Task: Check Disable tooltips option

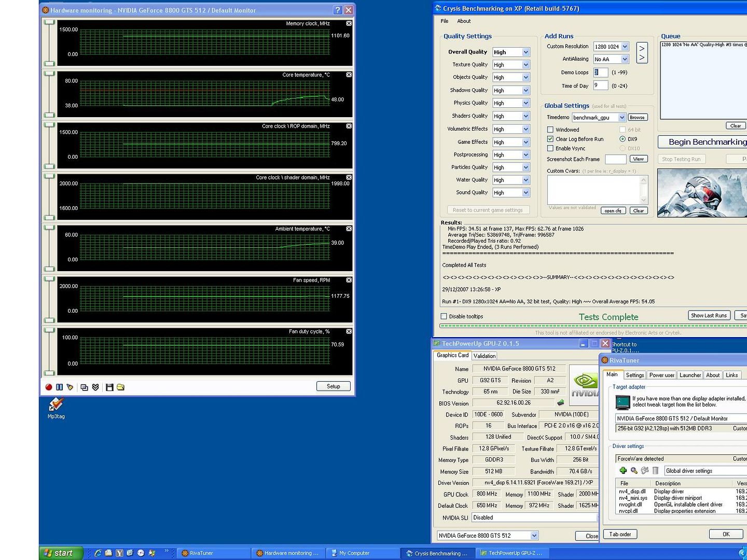Action: (444, 316)
